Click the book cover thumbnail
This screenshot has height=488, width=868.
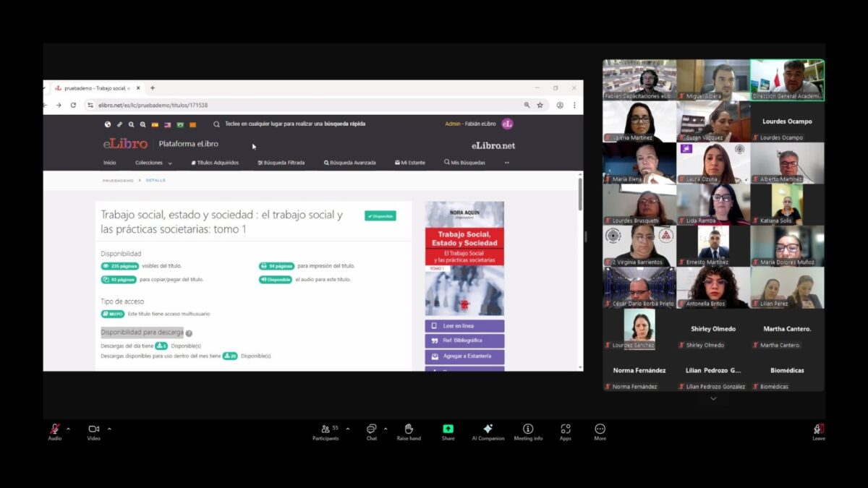[x=464, y=259]
